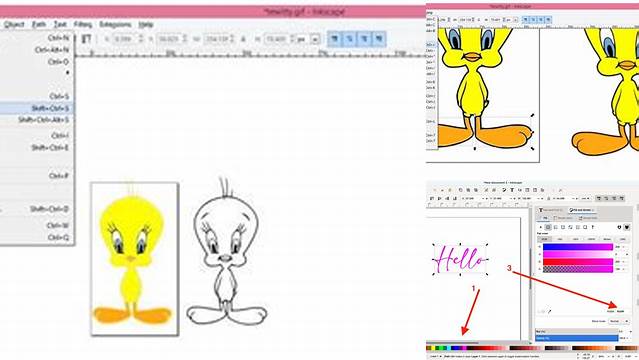Pick the pattern fill paint icon
Screen dimensions: 639x360
(x=578, y=227)
